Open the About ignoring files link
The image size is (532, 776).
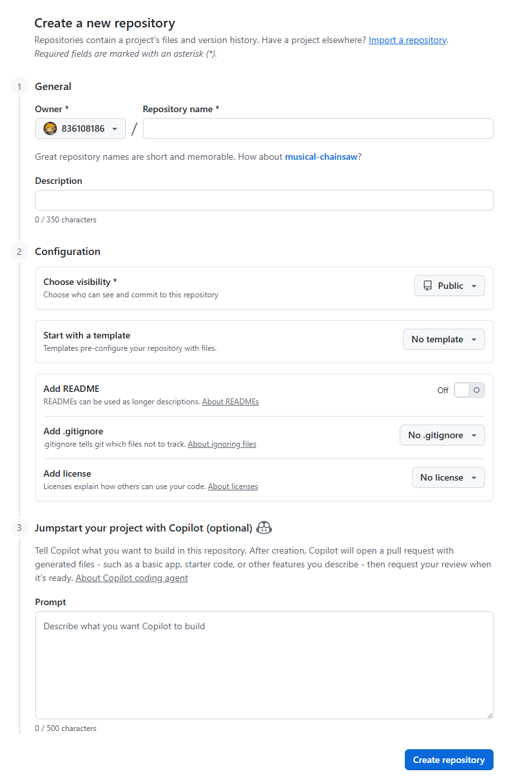(x=222, y=443)
